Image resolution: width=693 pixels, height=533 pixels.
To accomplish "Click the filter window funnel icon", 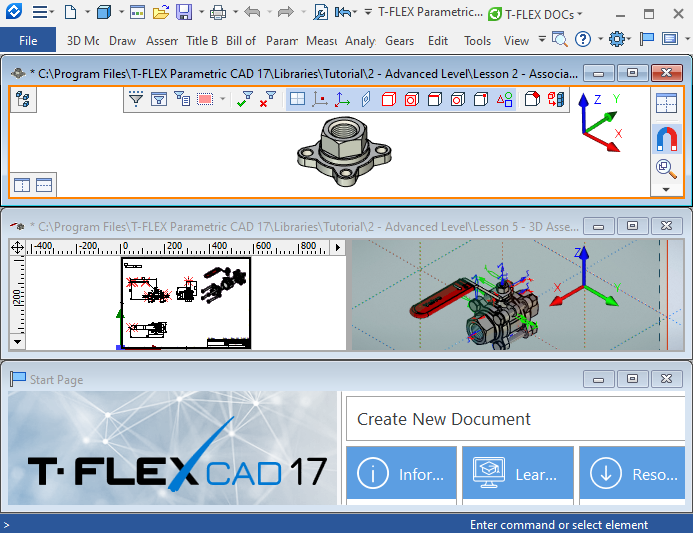I will point(159,99).
